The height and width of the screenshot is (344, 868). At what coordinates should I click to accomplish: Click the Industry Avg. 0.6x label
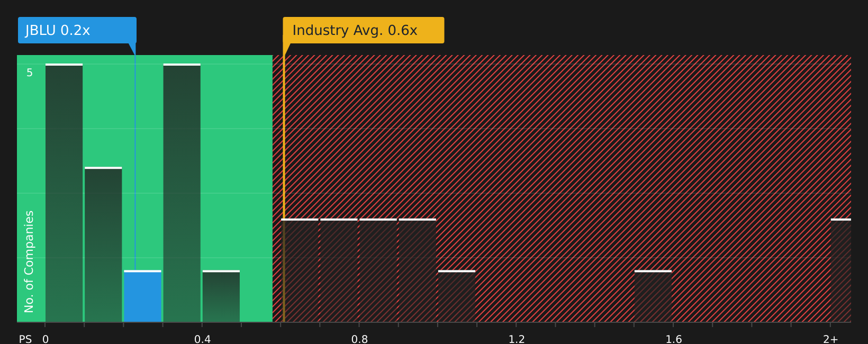pyautogui.click(x=363, y=30)
